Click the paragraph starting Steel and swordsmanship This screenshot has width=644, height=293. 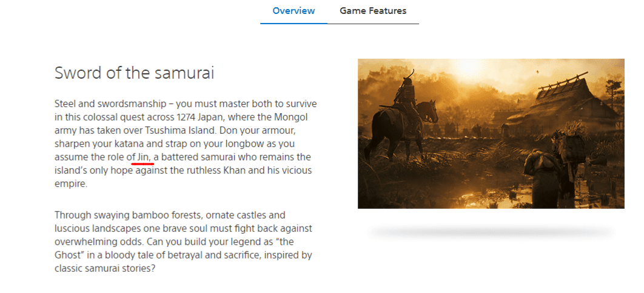click(186, 144)
